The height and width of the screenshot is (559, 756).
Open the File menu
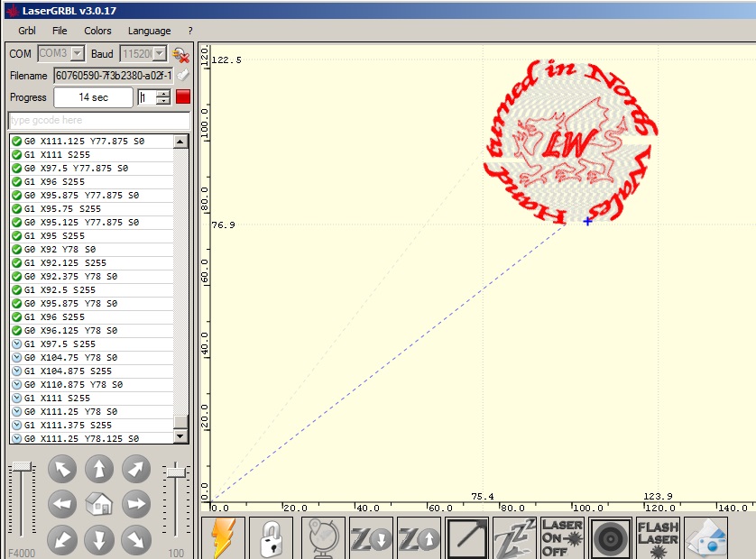click(x=60, y=31)
